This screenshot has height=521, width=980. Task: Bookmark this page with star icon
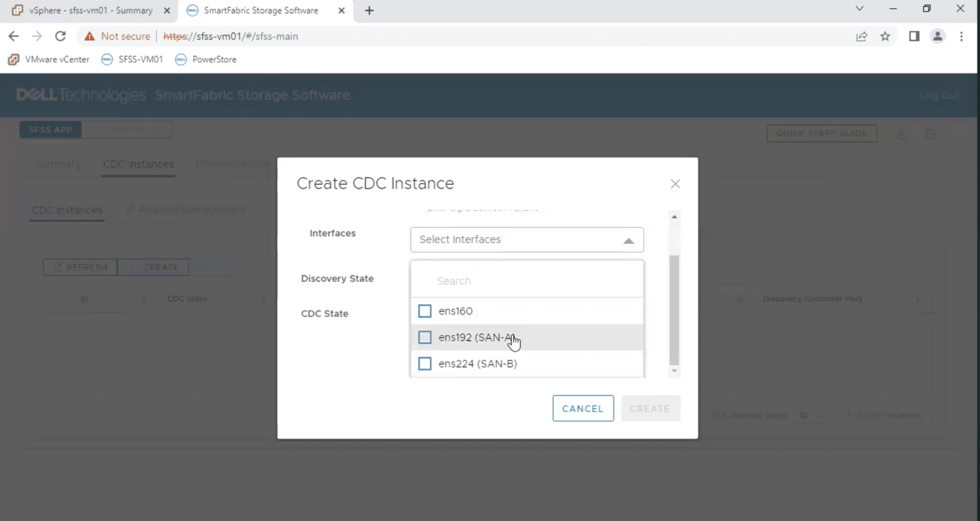coord(885,36)
